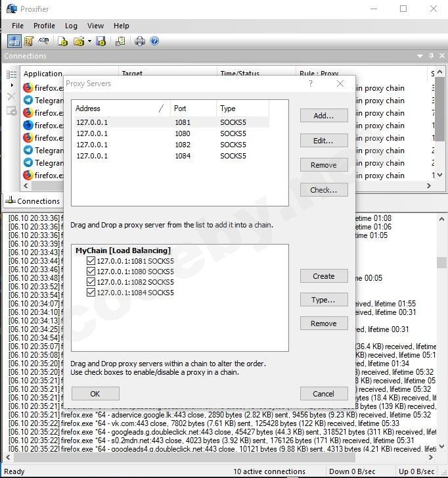Open Name Resolution (.com) settings icon
The image size is (448, 478).
[44, 41]
